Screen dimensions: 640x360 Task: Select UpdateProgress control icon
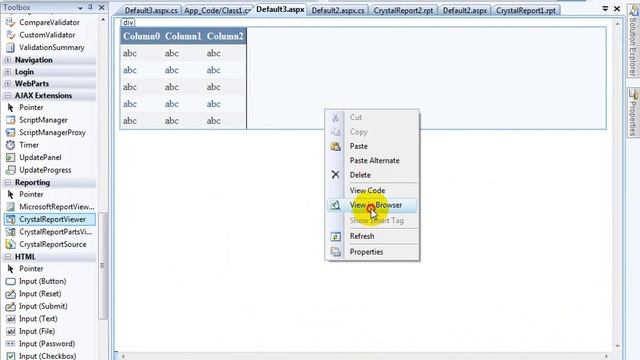pyautogui.click(x=11, y=170)
